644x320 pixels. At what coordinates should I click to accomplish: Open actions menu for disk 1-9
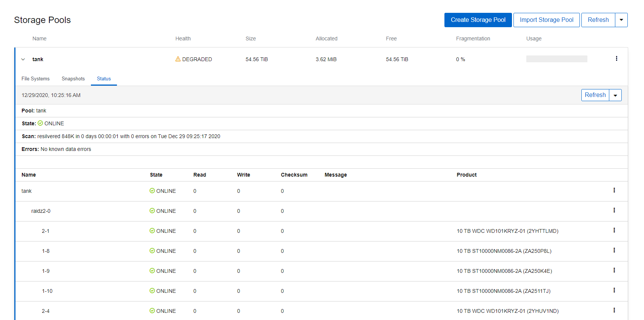tap(614, 270)
